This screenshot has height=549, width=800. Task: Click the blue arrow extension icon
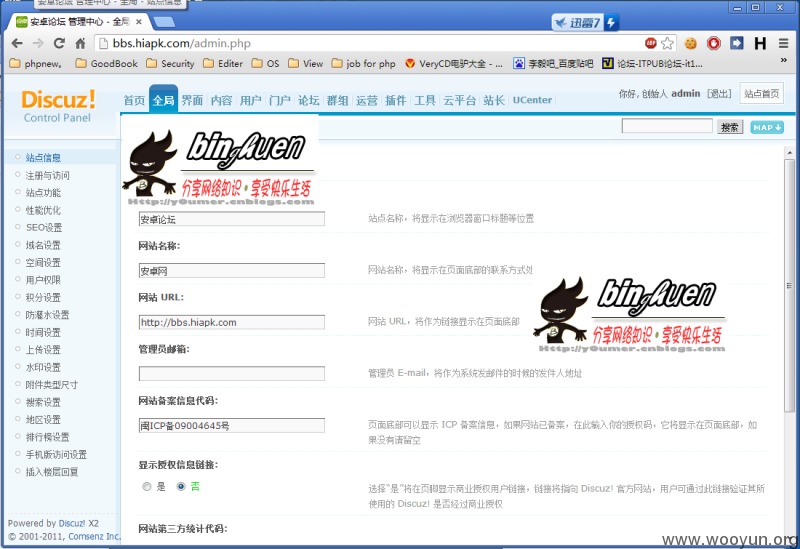pos(737,43)
